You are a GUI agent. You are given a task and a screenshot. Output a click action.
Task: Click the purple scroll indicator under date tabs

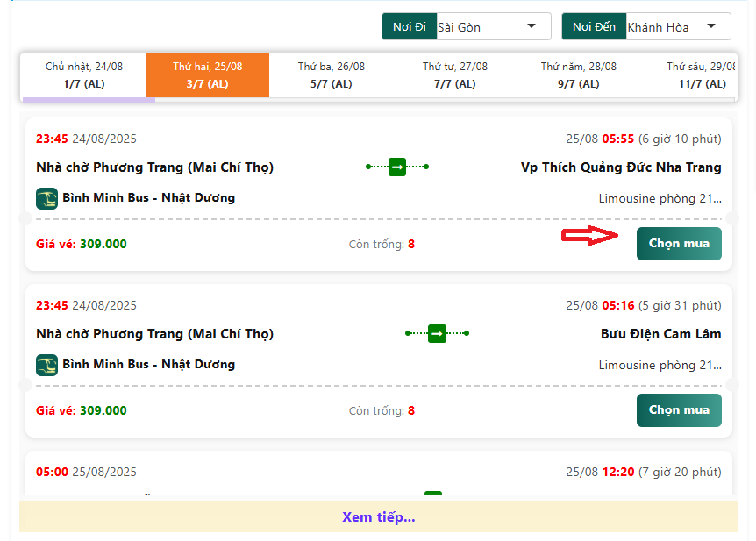[x=88, y=100]
